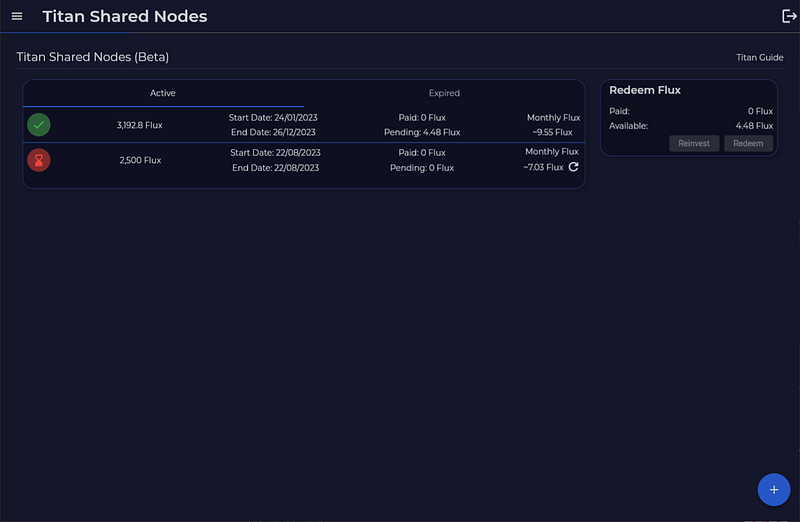Click the Pending: 4.48 Flux text

point(422,132)
